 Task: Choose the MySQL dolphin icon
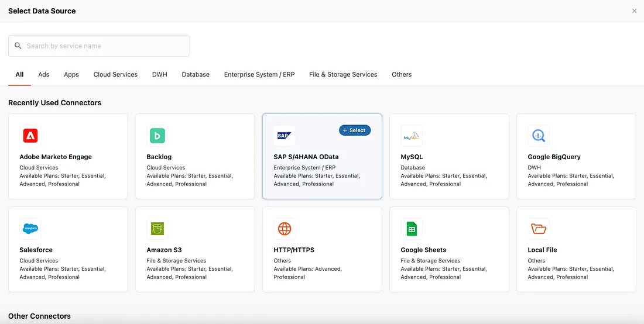[x=411, y=136]
